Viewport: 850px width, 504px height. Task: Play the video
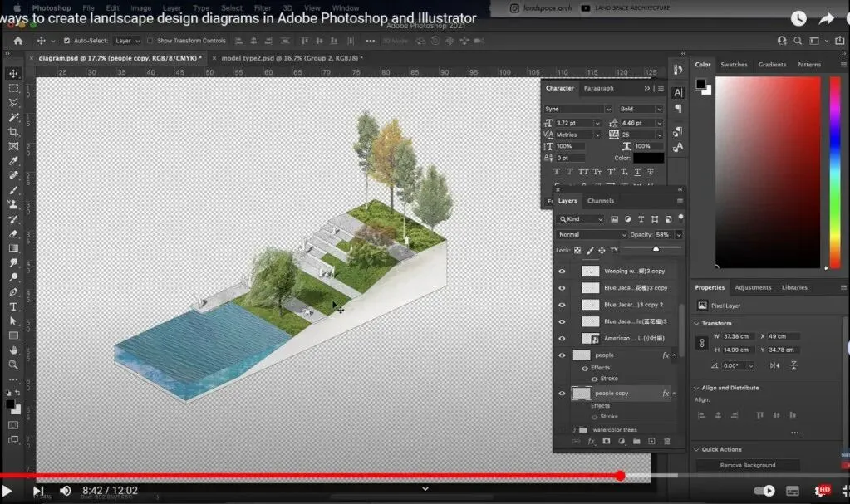pos(7,491)
